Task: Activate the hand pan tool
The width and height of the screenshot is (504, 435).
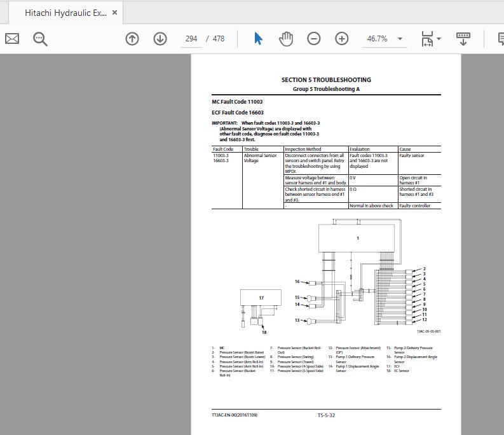Action: point(286,39)
